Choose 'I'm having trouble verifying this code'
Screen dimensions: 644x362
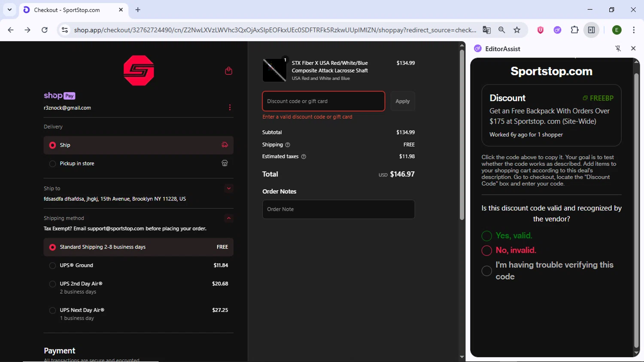coord(487,271)
